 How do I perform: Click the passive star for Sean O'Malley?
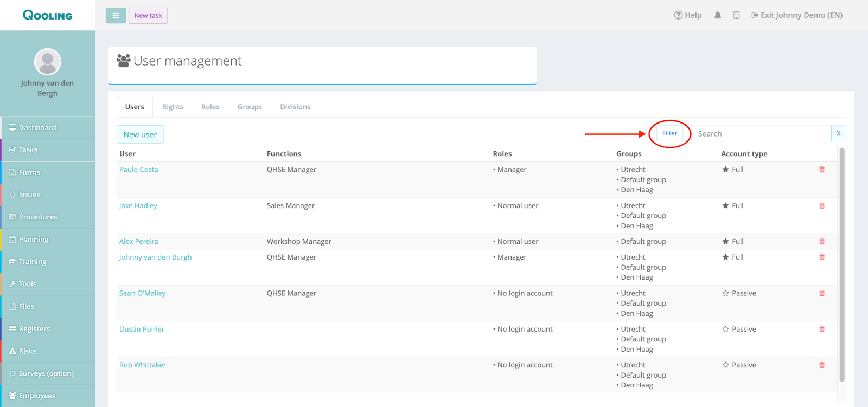point(725,293)
